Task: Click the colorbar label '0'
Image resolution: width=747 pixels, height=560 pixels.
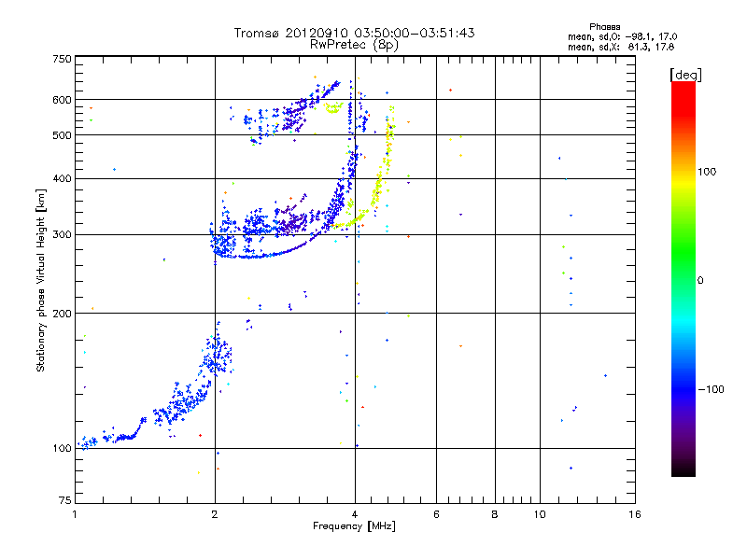Action: [x=700, y=281]
